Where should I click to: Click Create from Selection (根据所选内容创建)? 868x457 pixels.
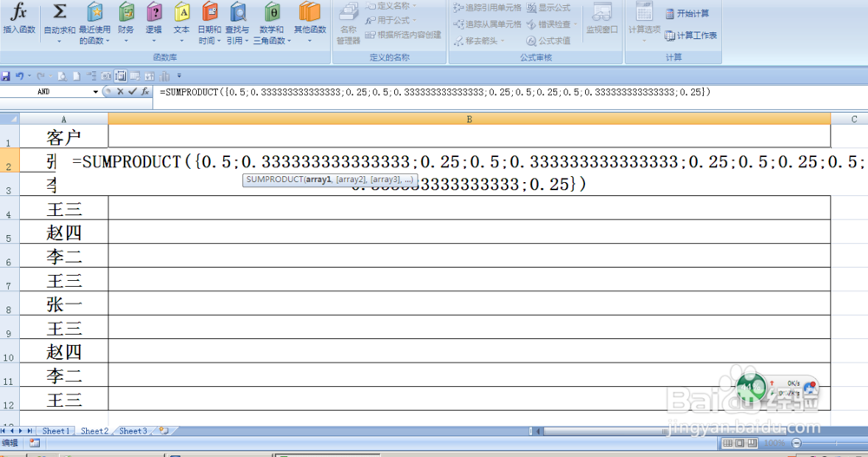[x=403, y=35]
